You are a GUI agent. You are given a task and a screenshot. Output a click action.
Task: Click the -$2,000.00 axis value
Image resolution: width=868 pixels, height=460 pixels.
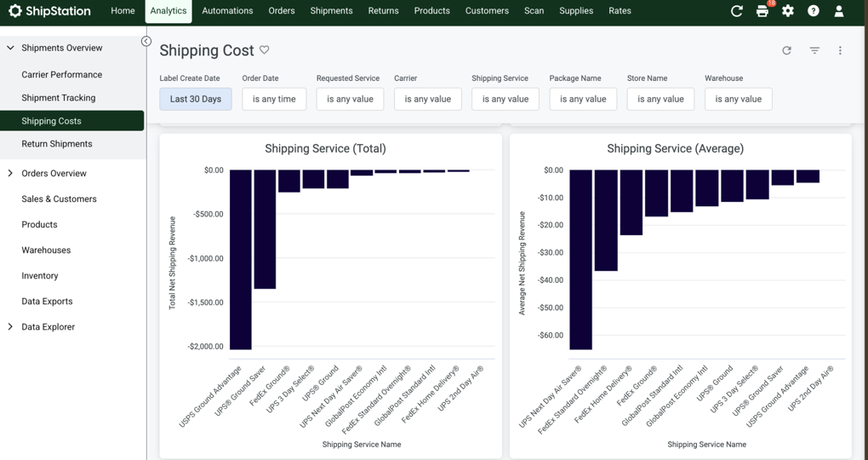pyautogui.click(x=205, y=347)
